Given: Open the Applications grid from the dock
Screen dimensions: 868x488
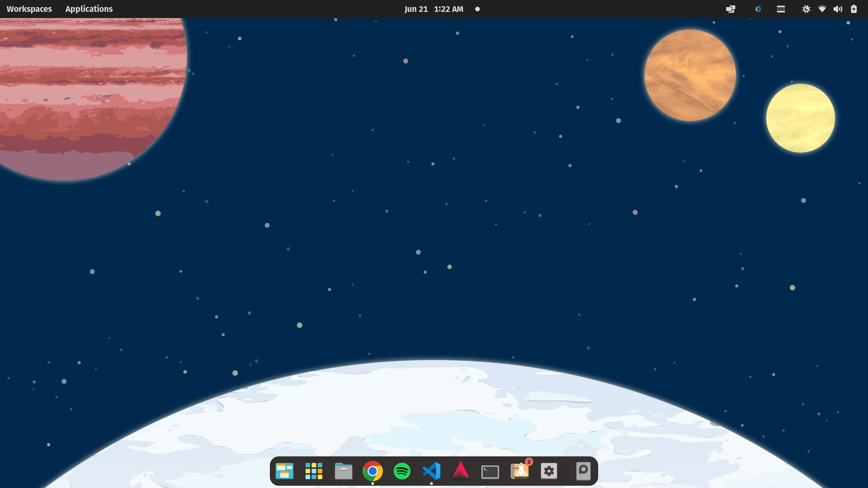Looking at the screenshot, I should coord(314,471).
